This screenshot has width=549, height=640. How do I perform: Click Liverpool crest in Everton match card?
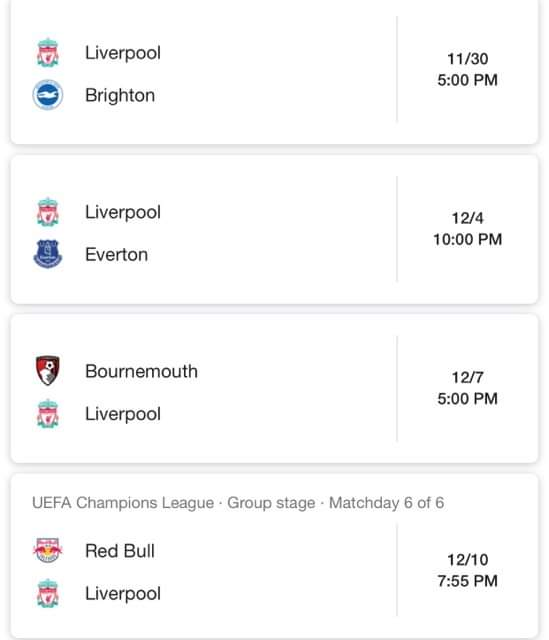48,212
